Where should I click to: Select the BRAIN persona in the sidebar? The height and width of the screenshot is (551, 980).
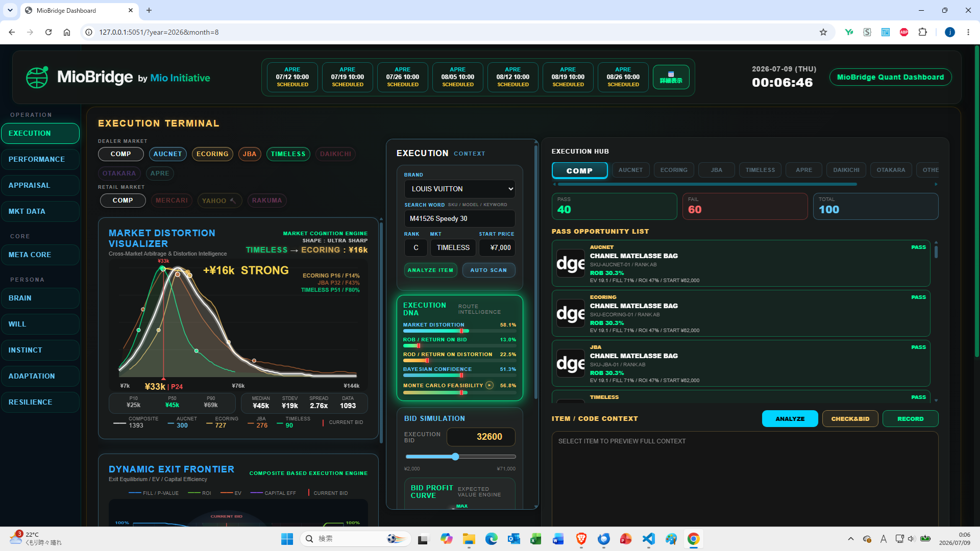[x=40, y=298]
